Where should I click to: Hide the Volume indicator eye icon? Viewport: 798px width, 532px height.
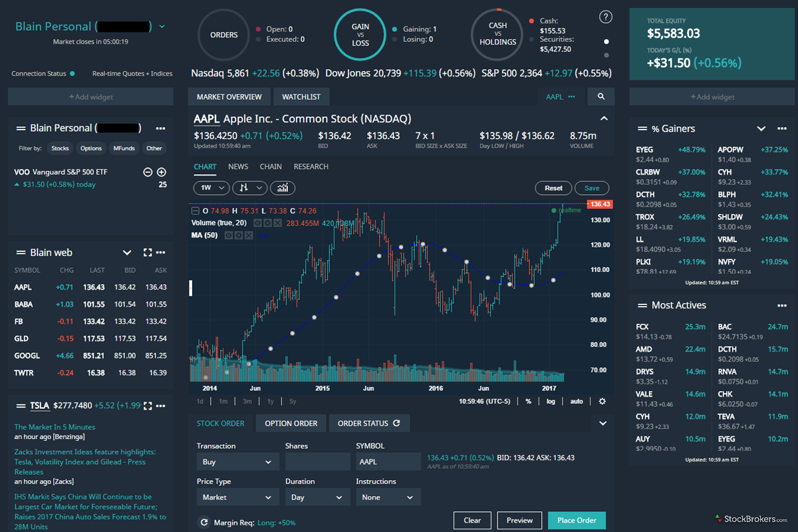257,223
